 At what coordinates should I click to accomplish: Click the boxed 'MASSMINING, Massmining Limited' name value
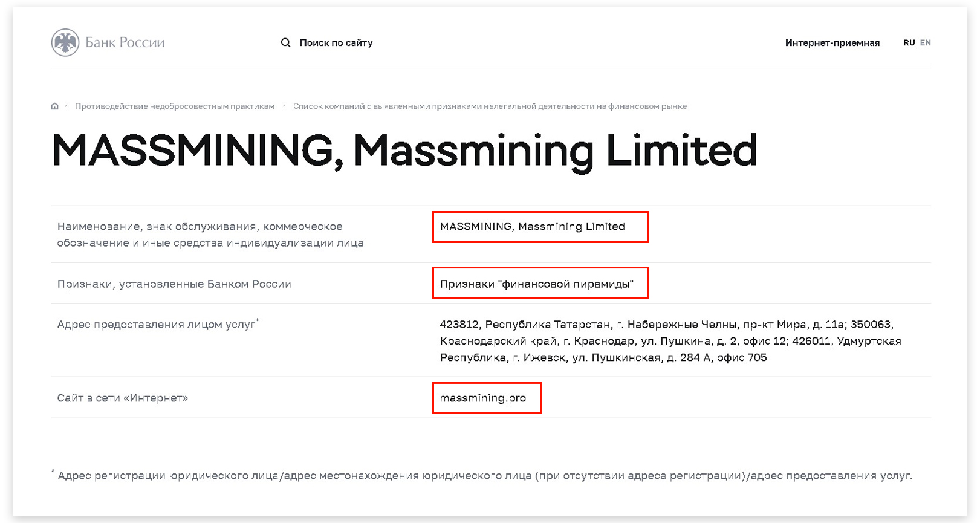click(532, 227)
